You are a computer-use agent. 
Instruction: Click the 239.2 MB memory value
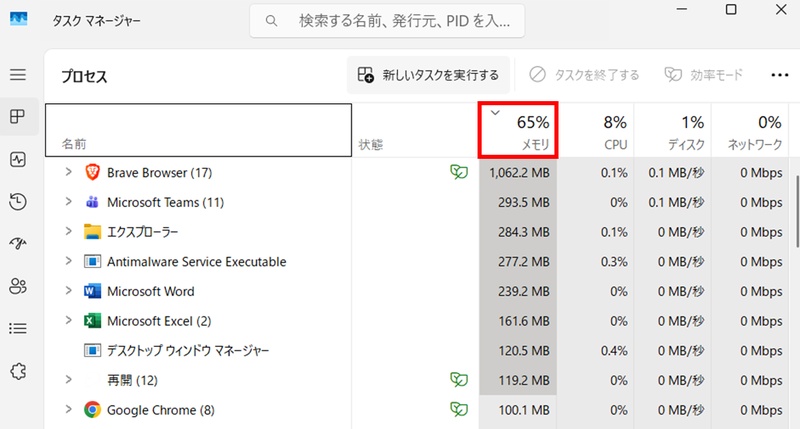point(524,291)
